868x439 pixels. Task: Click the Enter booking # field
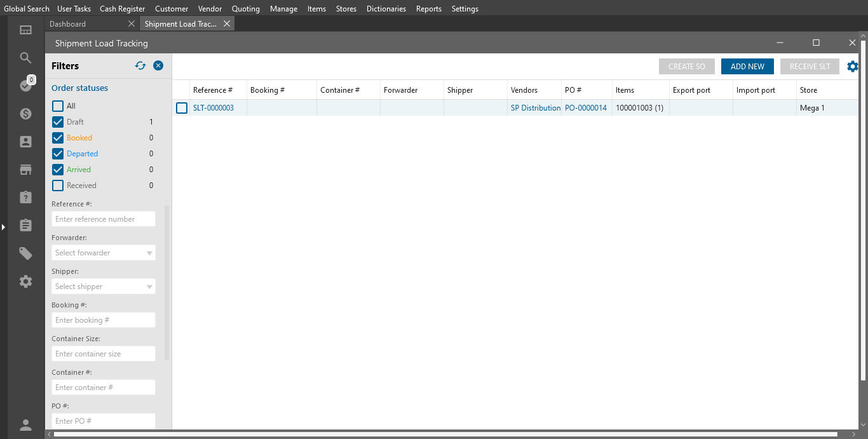(104, 320)
